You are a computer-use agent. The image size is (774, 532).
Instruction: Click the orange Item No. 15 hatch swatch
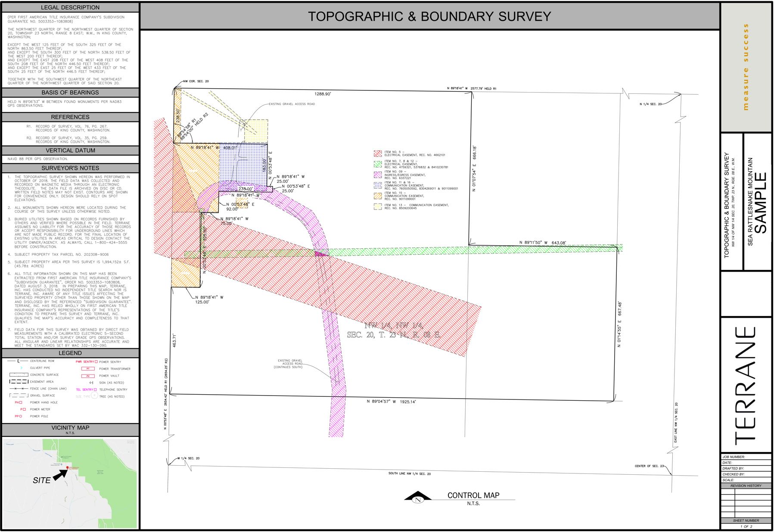[378, 196]
